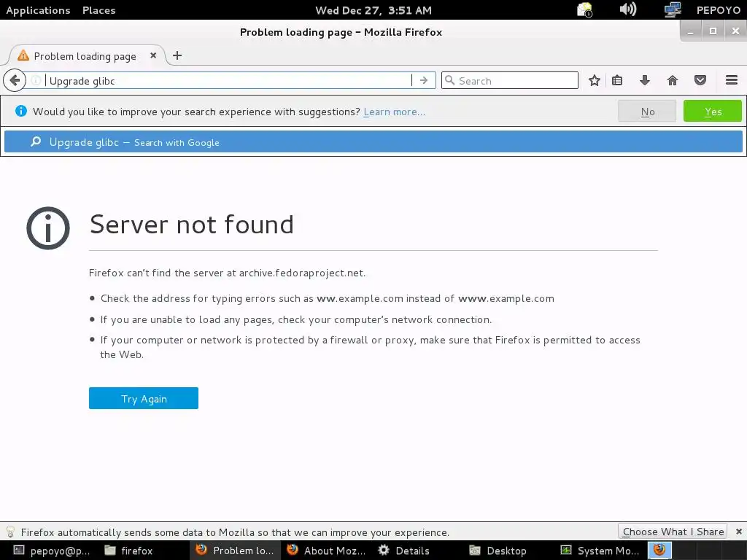Switch to About Moz... window in taskbar

coord(326,551)
